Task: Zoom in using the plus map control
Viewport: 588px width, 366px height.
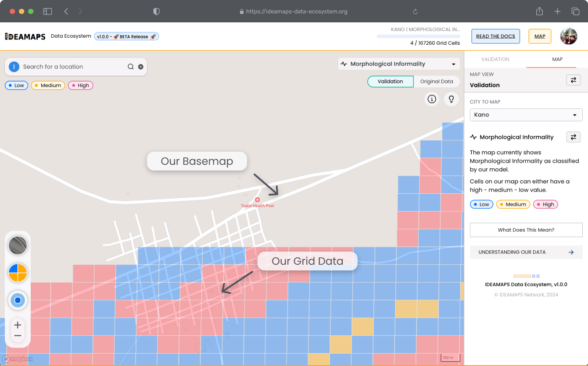Action: point(18,325)
